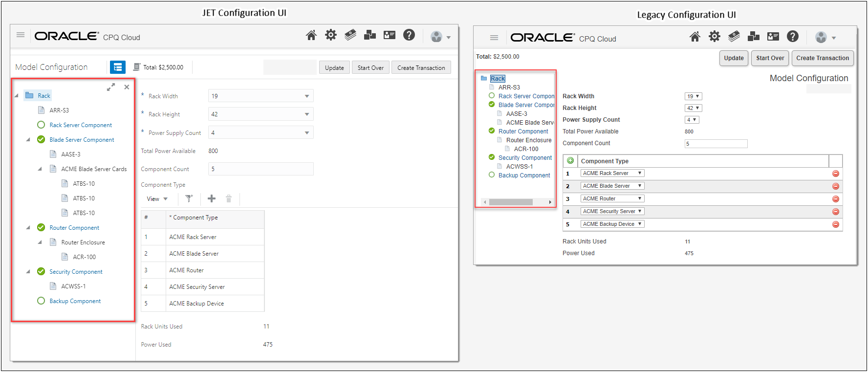Open Rack Width dropdown in Legacy UI
868x372 pixels.
coord(694,96)
